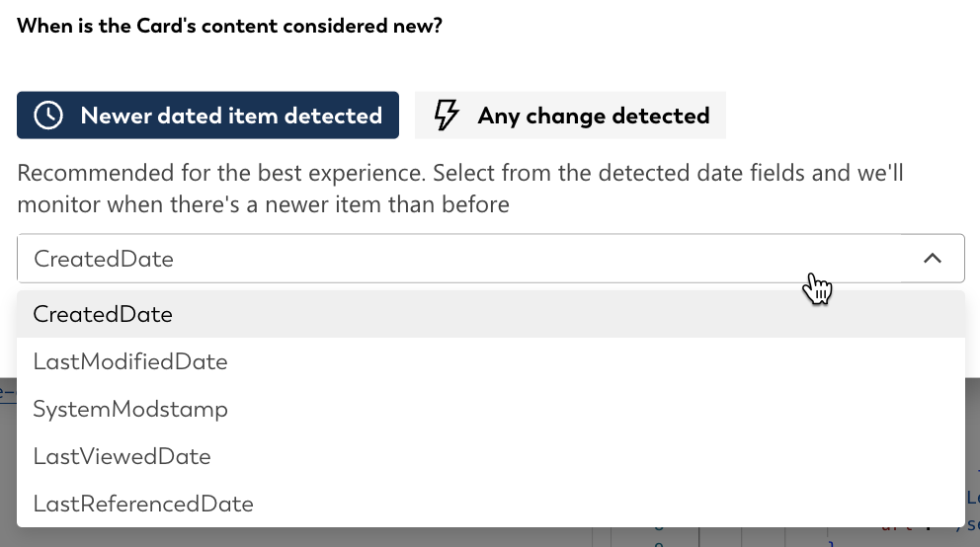The image size is (980, 547).
Task: Select SystemModstamp as the date field
Action: (491, 409)
